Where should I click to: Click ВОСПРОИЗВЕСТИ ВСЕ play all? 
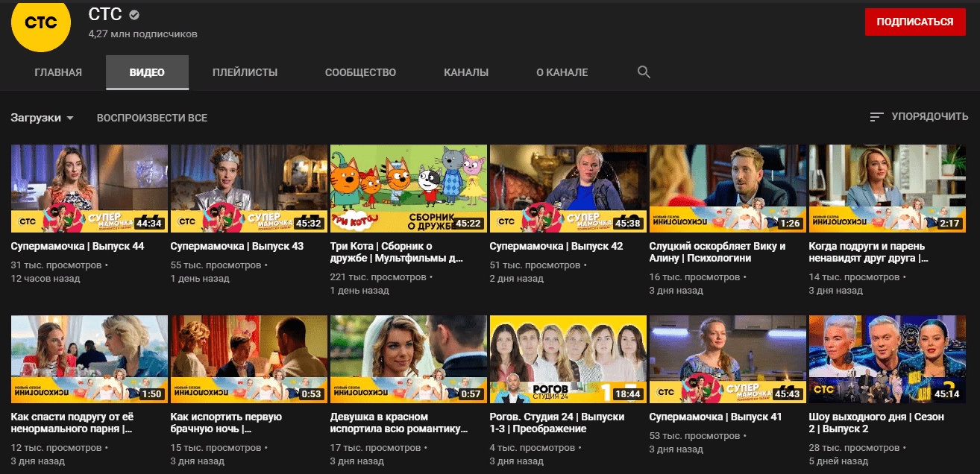point(152,118)
